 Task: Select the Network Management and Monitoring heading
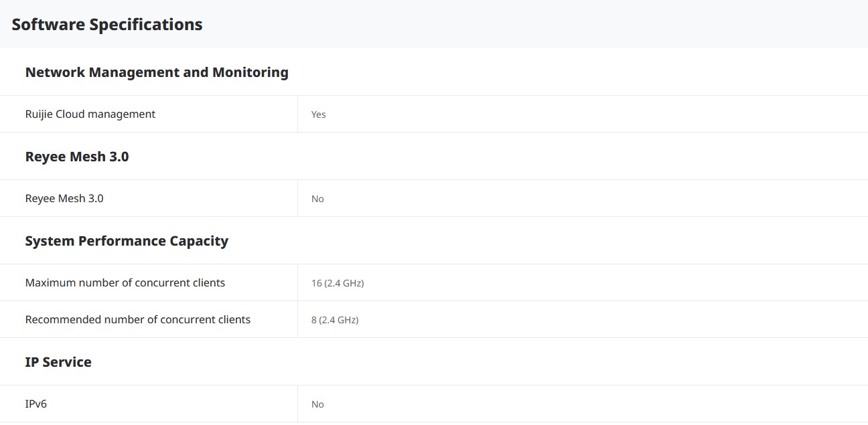tap(157, 72)
